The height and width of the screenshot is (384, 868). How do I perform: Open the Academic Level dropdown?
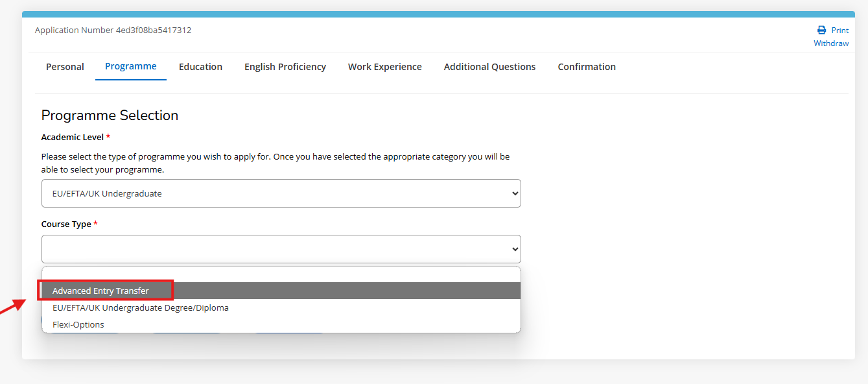[x=281, y=193]
